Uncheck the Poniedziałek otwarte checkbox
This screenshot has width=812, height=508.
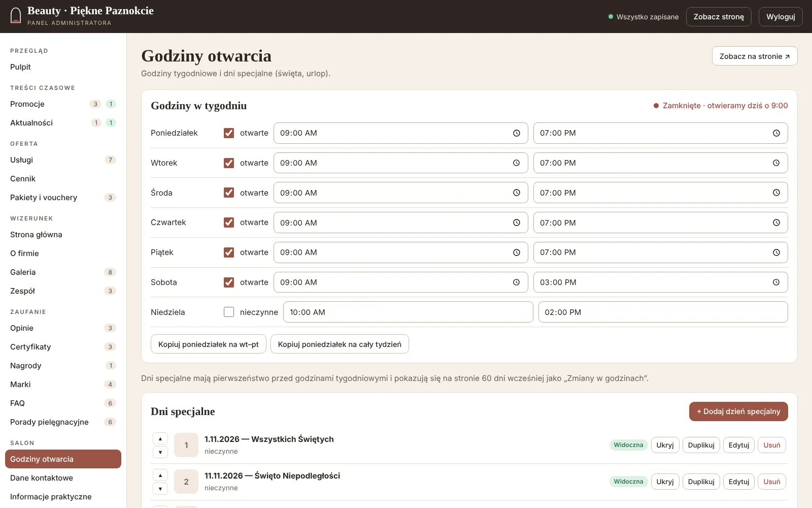pos(229,133)
